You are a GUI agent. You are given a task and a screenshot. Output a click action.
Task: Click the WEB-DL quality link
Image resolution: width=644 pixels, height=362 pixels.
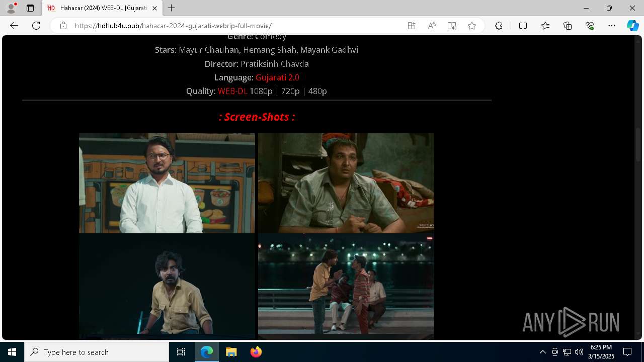(x=232, y=91)
